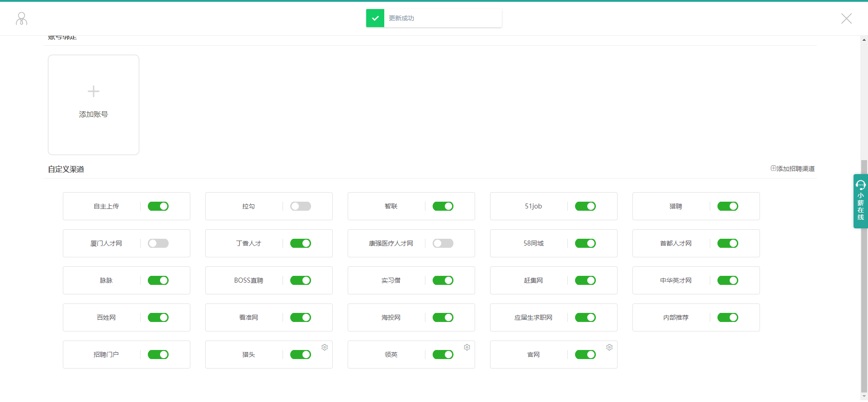Click the green checkmark icon in the success notification
Screen dimensions: 868x402
[x=375, y=18]
